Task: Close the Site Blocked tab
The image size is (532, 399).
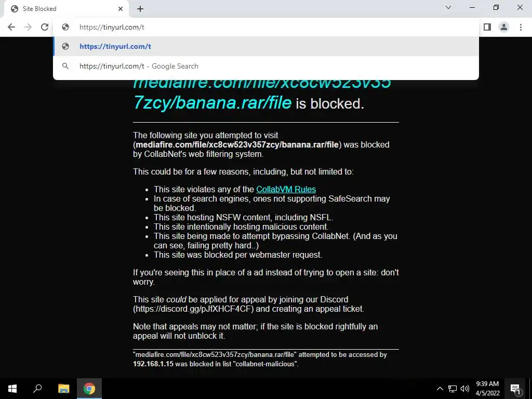Action: pyautogui.click(x=121, y=9)
